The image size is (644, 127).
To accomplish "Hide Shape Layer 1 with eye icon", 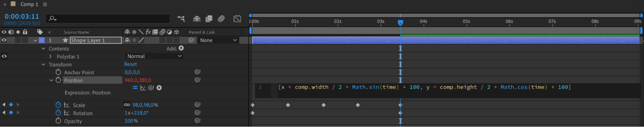I will 4,40.
